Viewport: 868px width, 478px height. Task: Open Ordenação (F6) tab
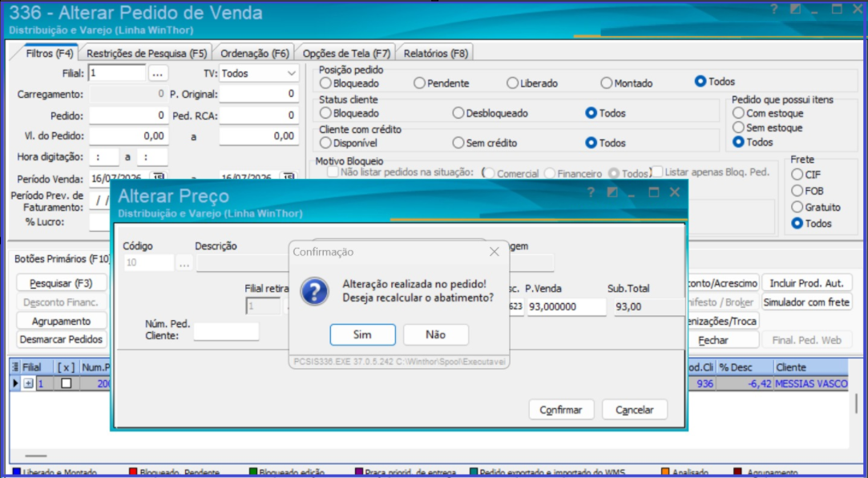(x=255, y=54)
